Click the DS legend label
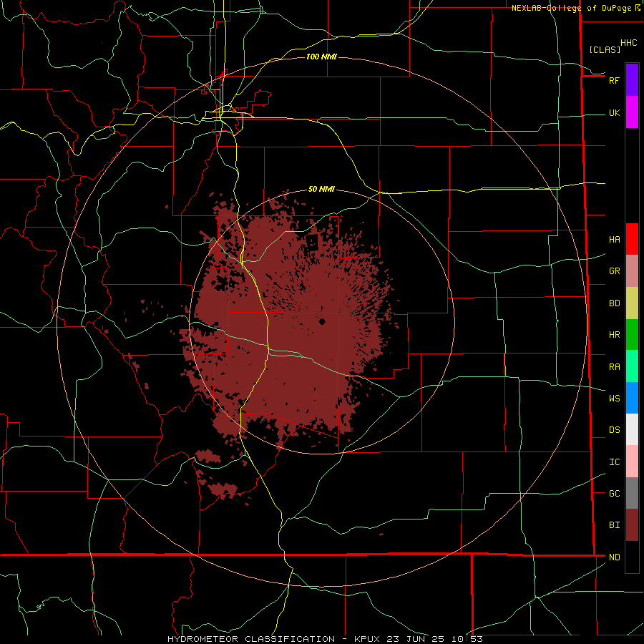644x644 pixels. point(614,430)
